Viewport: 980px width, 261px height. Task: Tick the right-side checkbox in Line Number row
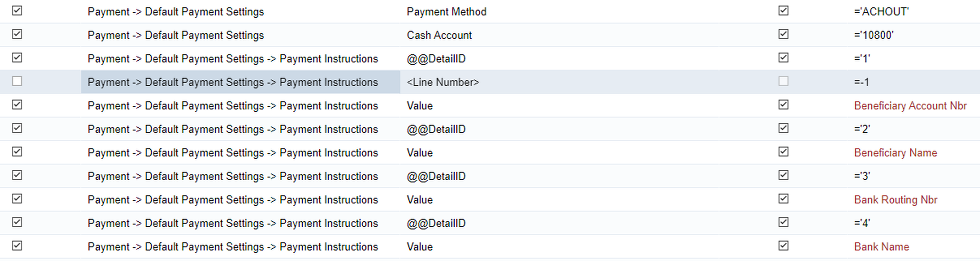(783, 81)
